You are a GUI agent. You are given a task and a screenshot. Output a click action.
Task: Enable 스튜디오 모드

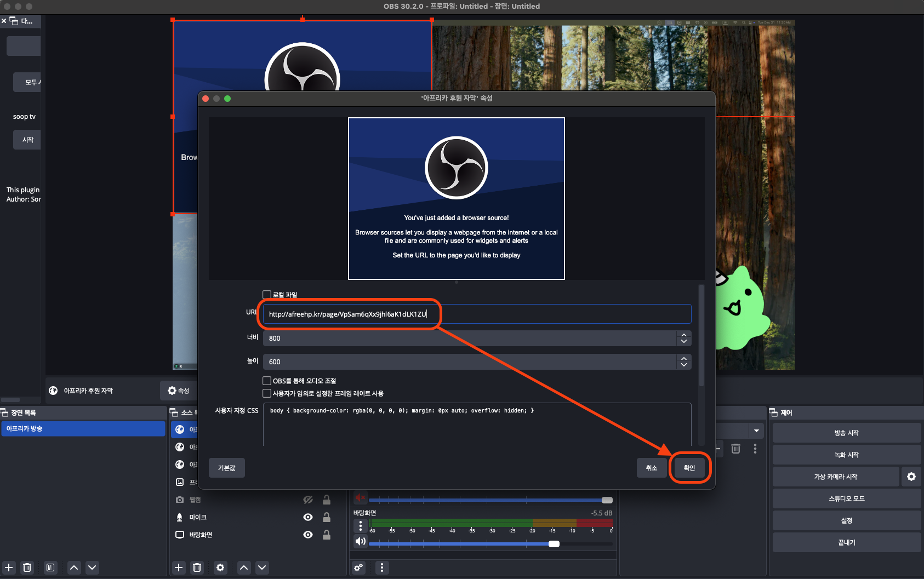(x=847, y=498)
